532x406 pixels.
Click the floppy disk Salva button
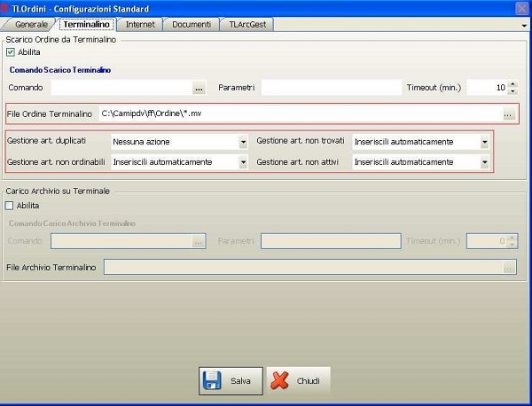tap(231, 380)
